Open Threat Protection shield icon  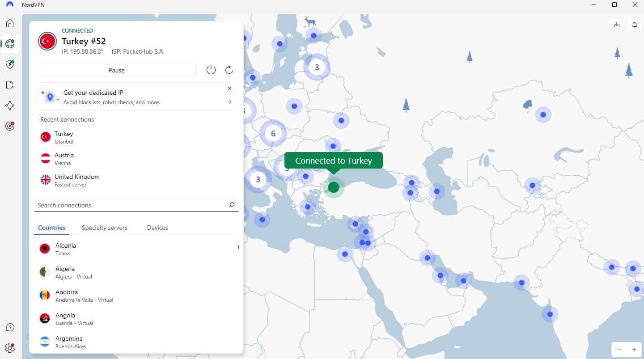10,64
